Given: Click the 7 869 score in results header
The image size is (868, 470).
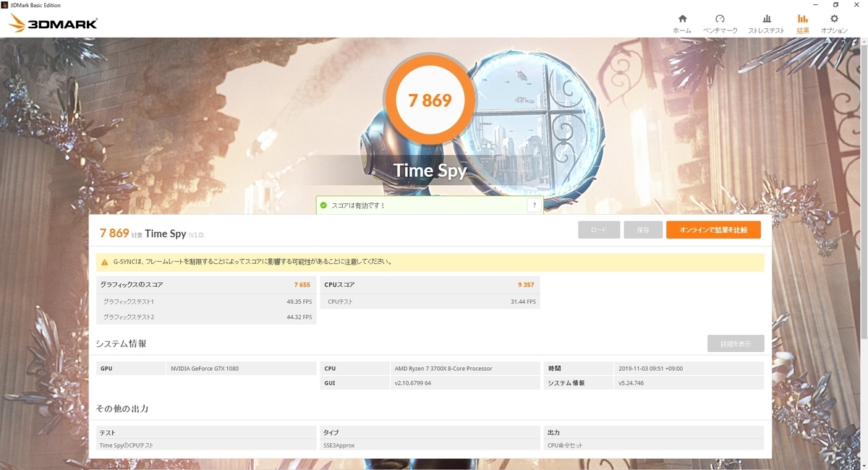Looking at the screenshot, I should click(114, 233).
